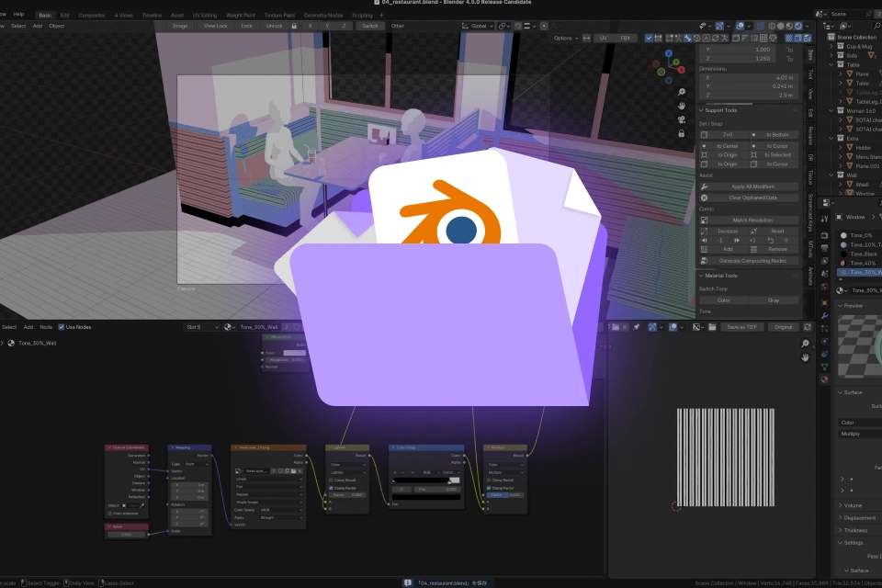
Task: Expand the Cup & Mug collection
Action: point(832,47)
